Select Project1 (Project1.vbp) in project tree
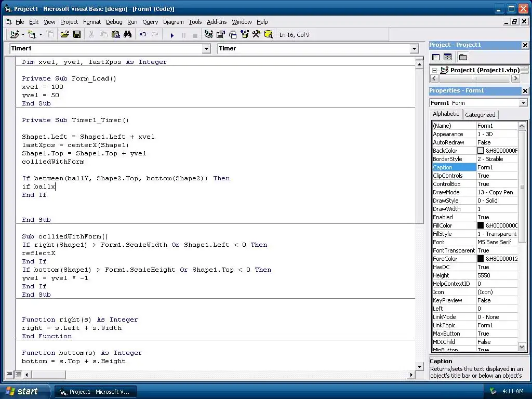 click(485, 70)
